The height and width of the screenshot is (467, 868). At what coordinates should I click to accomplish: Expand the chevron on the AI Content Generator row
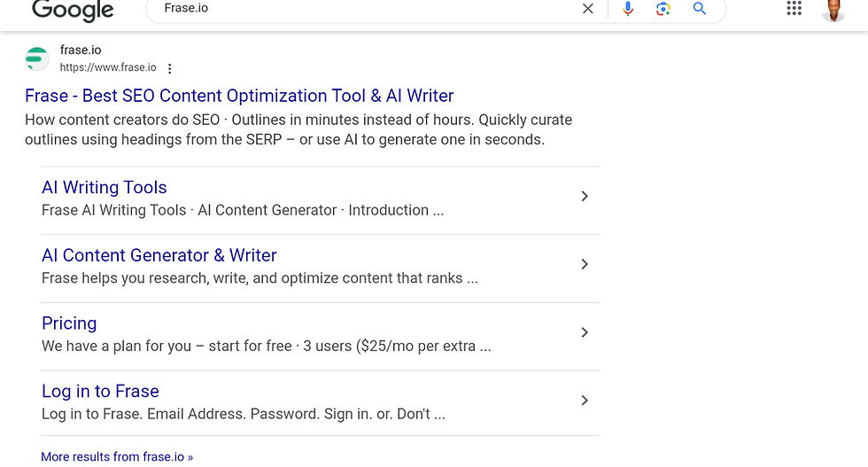[x=585, y=264]
